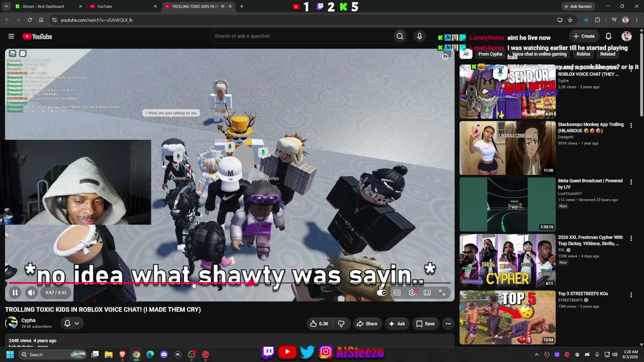Expand the video description with more
644x362 pixels.
tap(42, 346)
